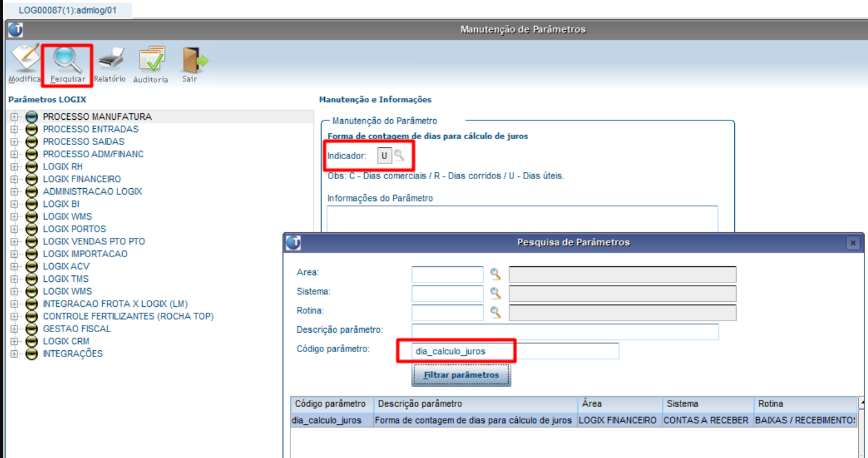Select INTEGRACAO FROTA X LOGIX (LM) item
This screenshot has height=458, width=868.
(x=116, y=304)
